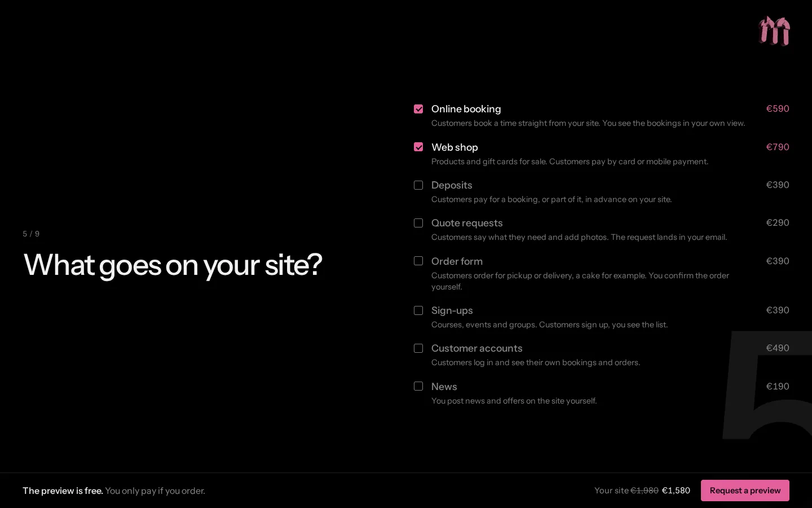Viewport: 812px width, 508px height.
Task: Click the News option title
Action: (x=444, y=387)
